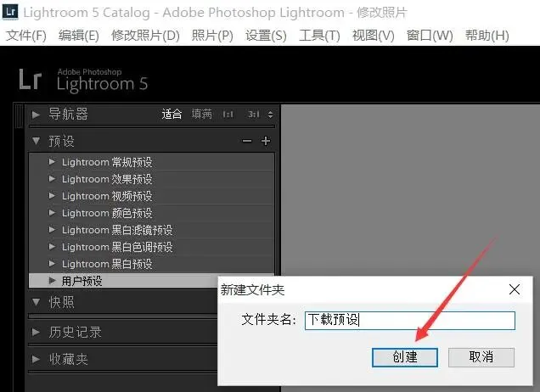Viewport: 540px width, 392px height.
Task: Expand Lightroom 常规预设 folder
Action: click(x=52, y=162)
